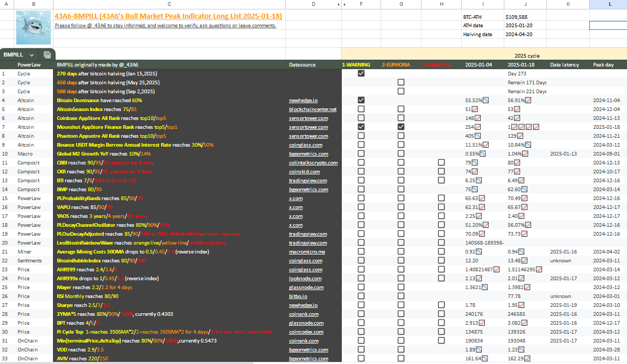Open the BMPILL table dropdown chevron
The image size is (627, 364).
[x=32, y=55]
